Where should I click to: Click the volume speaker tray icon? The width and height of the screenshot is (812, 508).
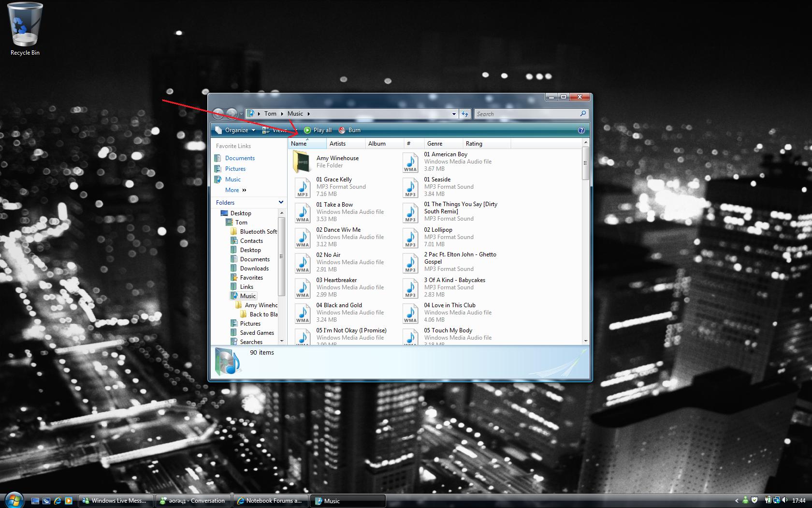point(784,500)
